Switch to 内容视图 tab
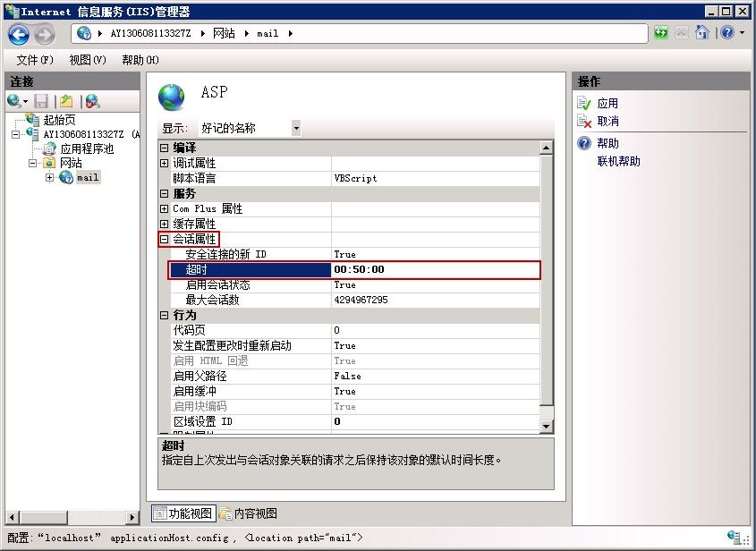The width and height of the screenshot is (756, 551). pyautogui.click(x=249, y=513)
